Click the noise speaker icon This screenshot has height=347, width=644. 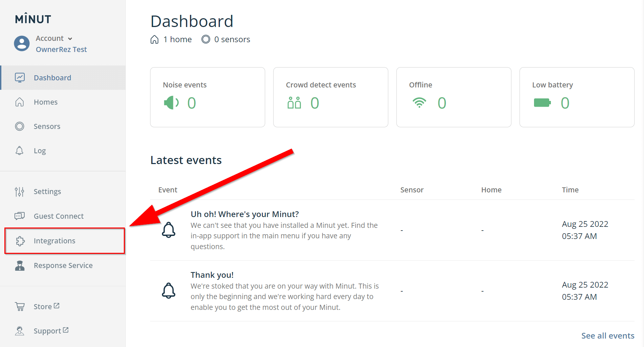click(171, 103)
